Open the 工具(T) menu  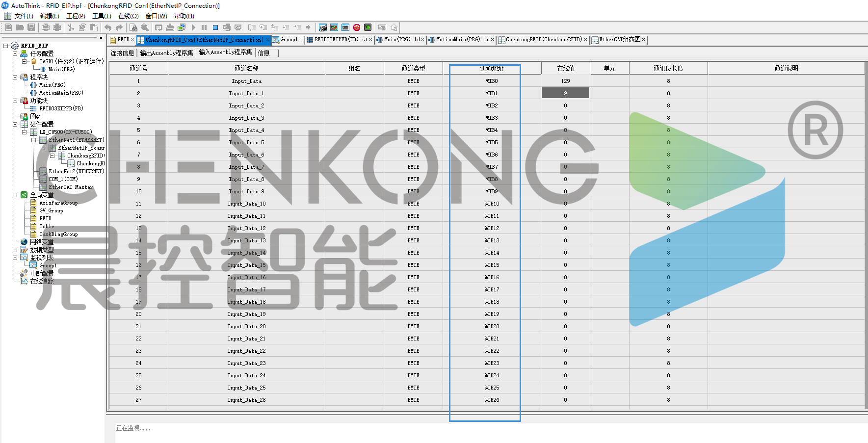(102, 16)
